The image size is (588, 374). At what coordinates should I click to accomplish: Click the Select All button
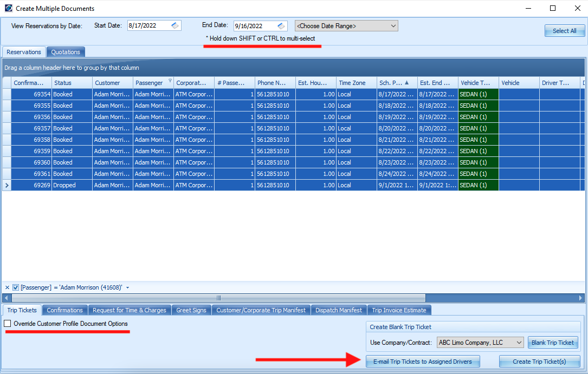pyautogui.click(x=564, y=31)
